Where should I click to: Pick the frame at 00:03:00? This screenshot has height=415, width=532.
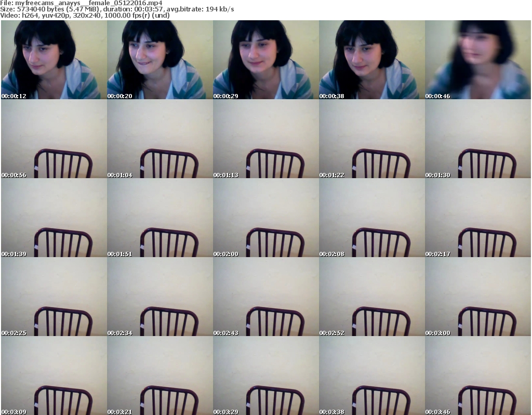pos(477,297)
